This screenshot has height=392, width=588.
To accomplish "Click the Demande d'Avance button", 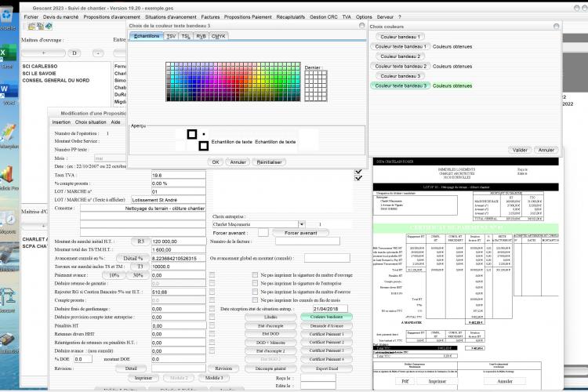I will (326, 325).
